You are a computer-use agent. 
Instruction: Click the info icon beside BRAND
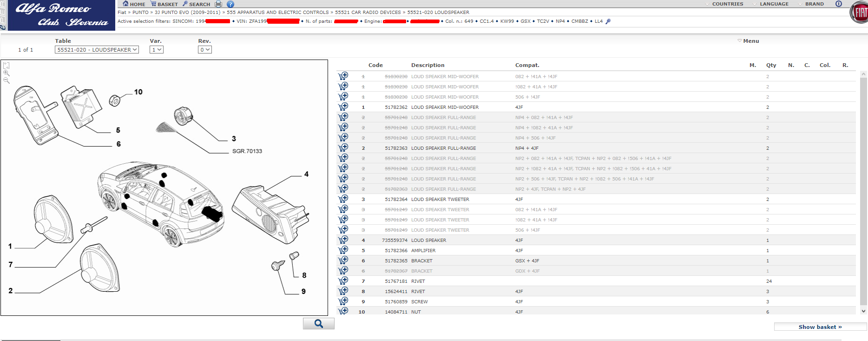click(839, 4)
